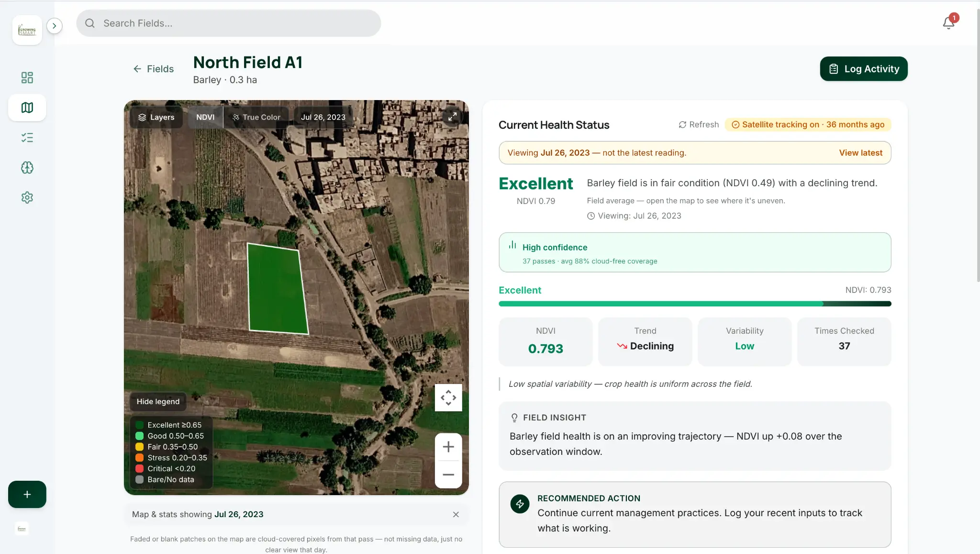This screenshot has width=980, height=554.
Task: Go back to Fields list
Action: pyautogui.click(x=153, y=69)
